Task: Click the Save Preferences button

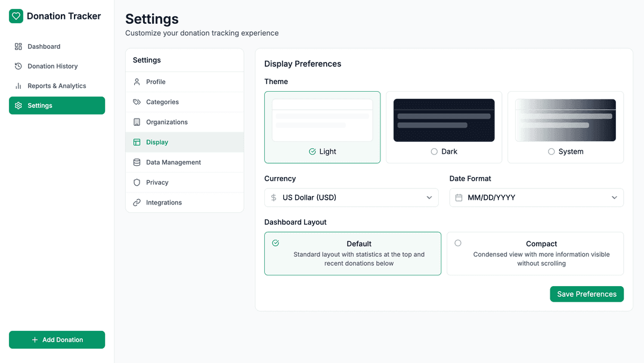Action: (586, 294)
